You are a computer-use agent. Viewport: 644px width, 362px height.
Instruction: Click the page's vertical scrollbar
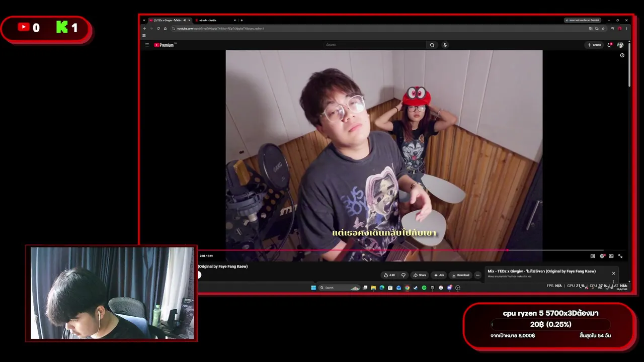coord(629,65)
